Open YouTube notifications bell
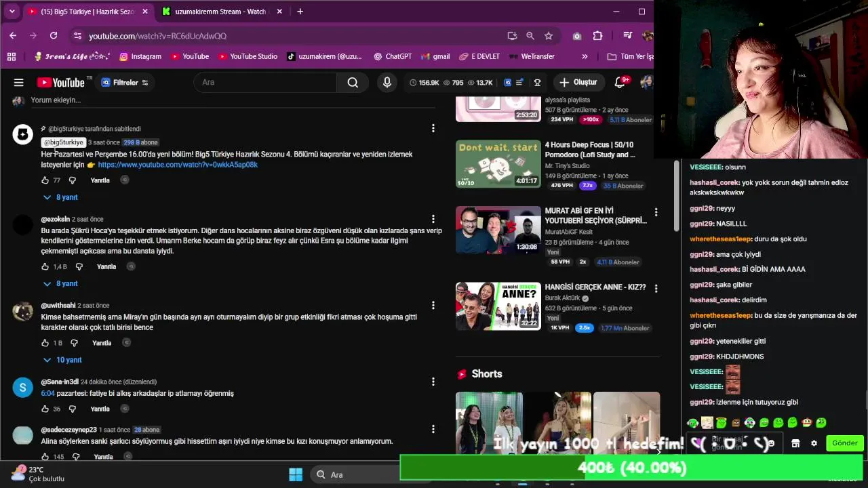 (x=619, y=83)
